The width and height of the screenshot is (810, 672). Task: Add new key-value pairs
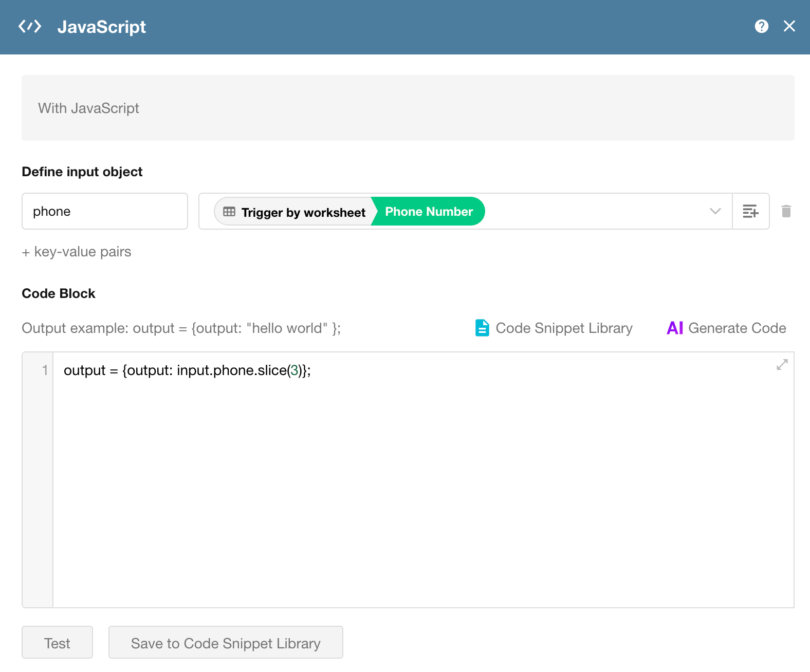77,252
